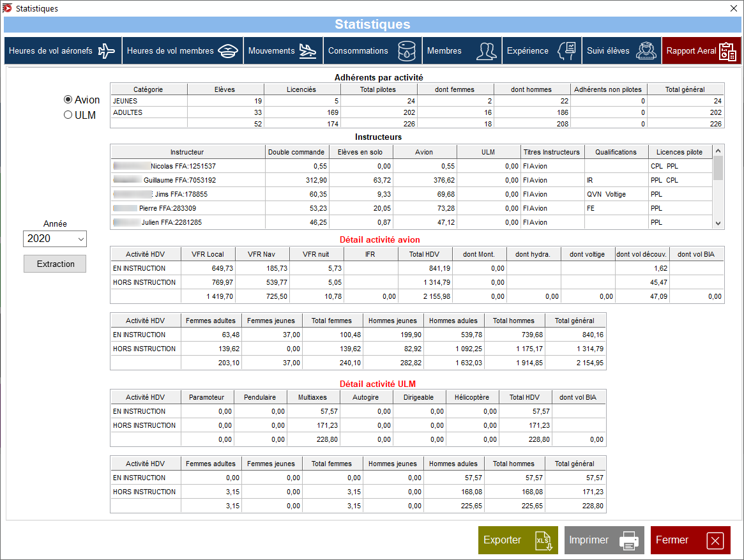Click the Multiaxes column header
The height and width of the screenshot is (560, 744).
[x=313, y=397]
